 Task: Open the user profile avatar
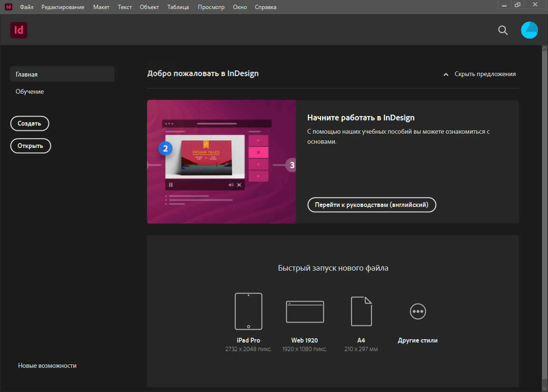point(529,30)
